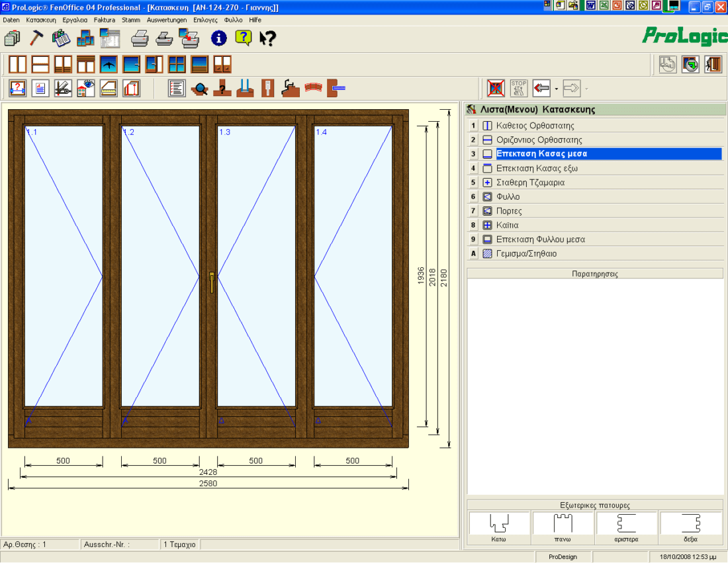Select list item Οριζοντιος Ορθοστατης
Screen dimensions: 728x563
click(596, 140)
